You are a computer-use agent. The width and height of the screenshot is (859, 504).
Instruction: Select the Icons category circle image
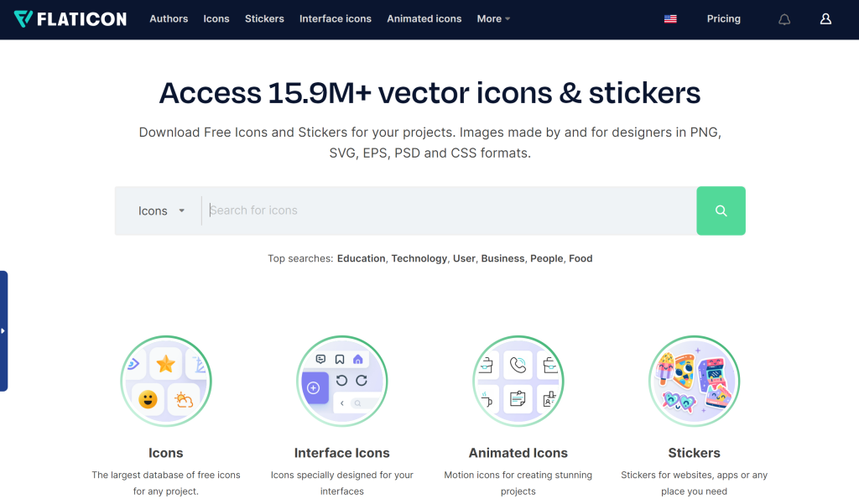click(166, 381)
